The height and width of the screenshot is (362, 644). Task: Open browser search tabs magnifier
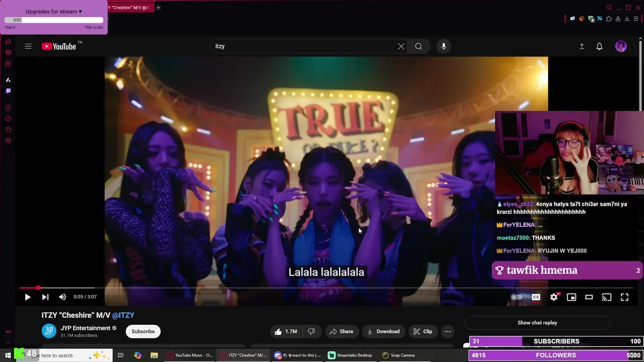pyautogui.click(x=609, y=8)
